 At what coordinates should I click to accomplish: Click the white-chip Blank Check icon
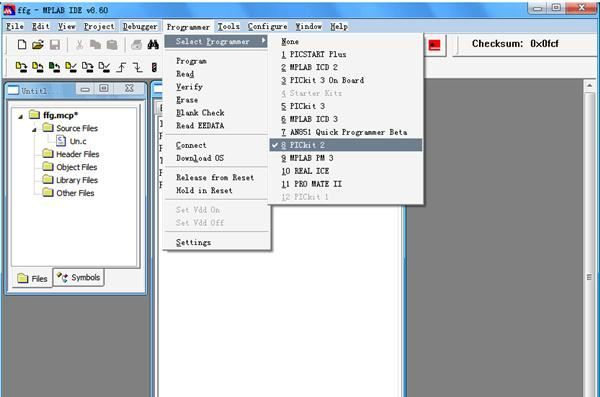click(x=104, y=67)
